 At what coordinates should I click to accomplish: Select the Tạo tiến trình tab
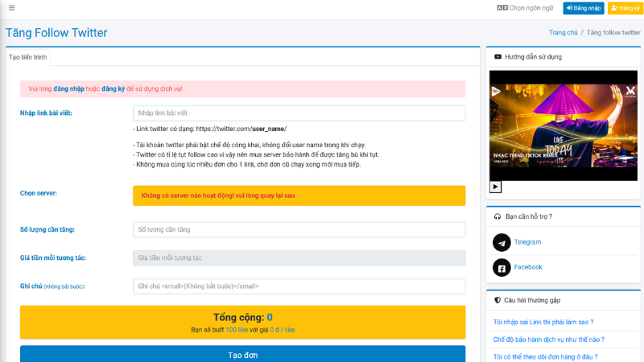click(x=28, y=57)
